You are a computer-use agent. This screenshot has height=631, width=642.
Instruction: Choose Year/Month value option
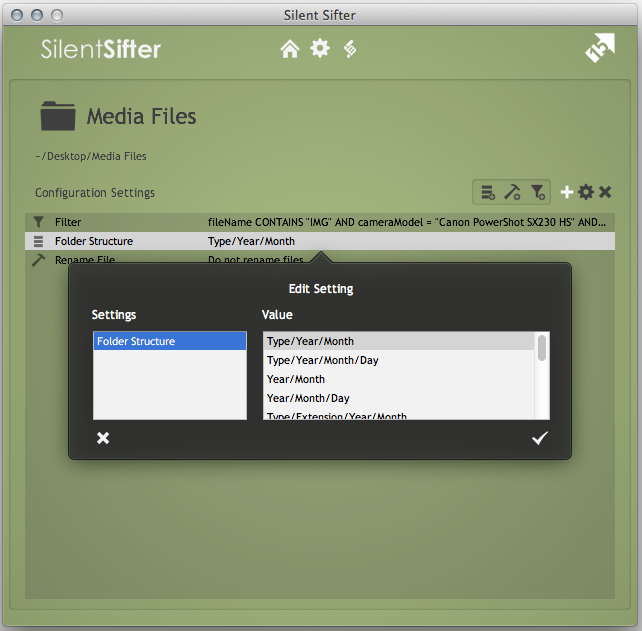pos(398,379)
